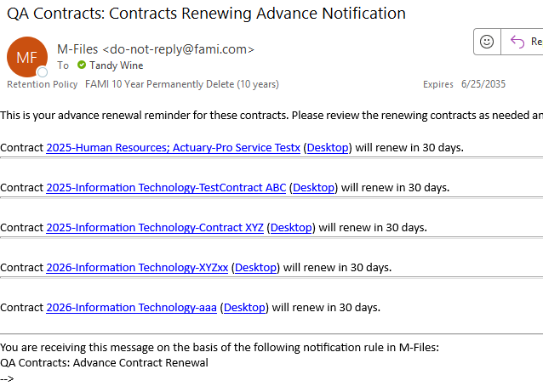Click the FAMI 10 Year retention policy text
Image resolution: width=543 pixels, height=392 pixels.
pyautogui.click(x=182, y=84)
